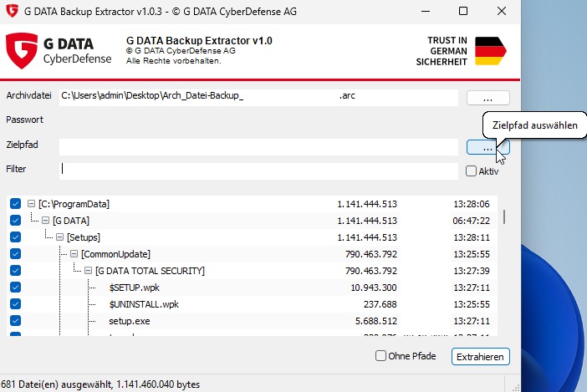587x392 pixels.
Task: Select the [G DATA] folder label
Action: click(x=71, y=221)
